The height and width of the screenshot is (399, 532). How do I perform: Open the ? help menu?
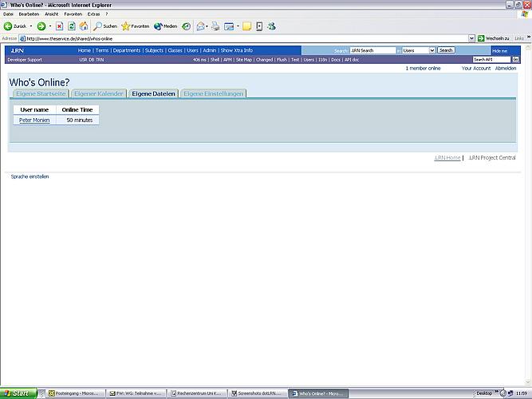[107, 14]
